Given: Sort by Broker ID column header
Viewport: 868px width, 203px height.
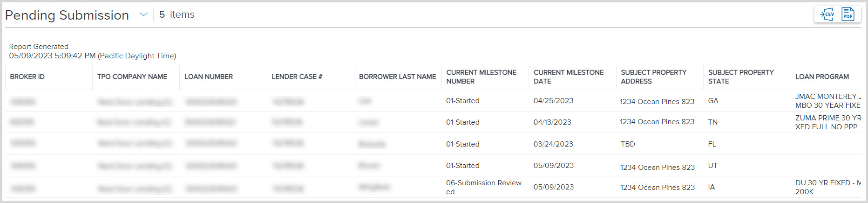Looking at the screenshot, I should 27,77.
